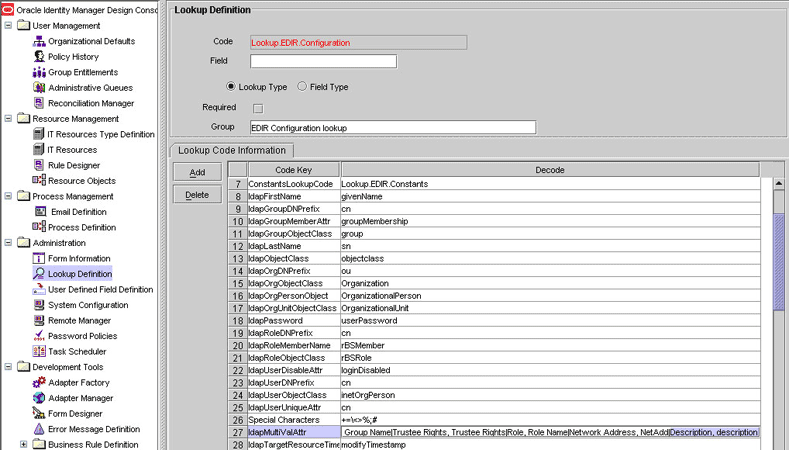The width and height of the screenshot is (789, 450).
Task: Click the loginDisabled decode cell
Action: click(x=550, y=370)
